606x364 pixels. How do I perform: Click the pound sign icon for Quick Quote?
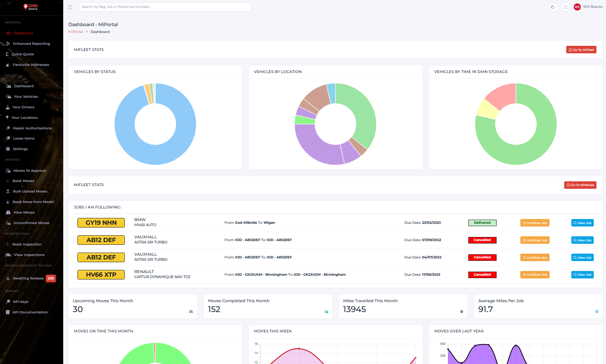(x=7, y=54)
